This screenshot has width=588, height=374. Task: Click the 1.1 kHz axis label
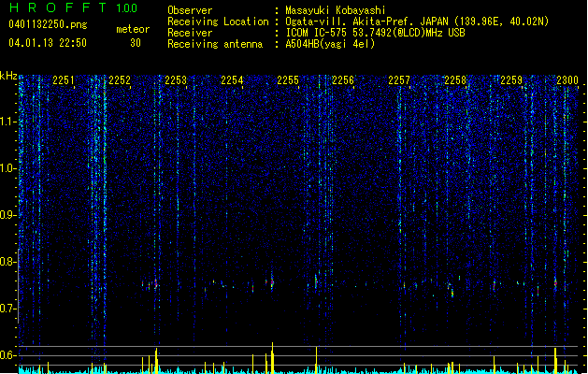(x=7, y=122)
